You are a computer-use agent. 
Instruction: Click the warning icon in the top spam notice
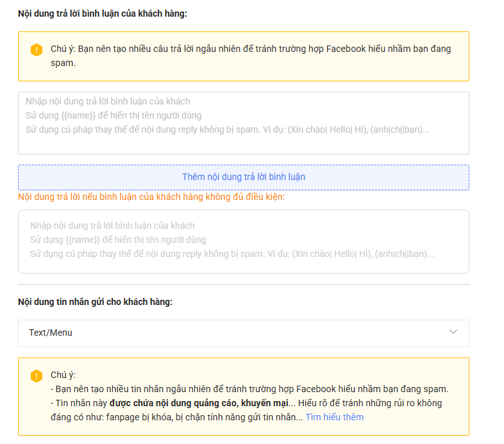tap(37, 50)
